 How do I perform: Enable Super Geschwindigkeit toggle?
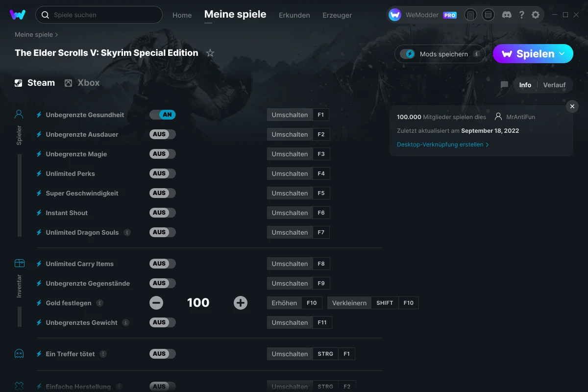point(163,193)
